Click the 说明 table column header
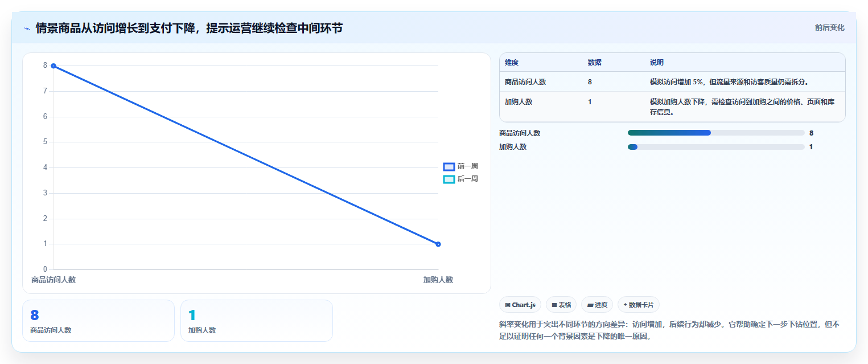 click(x=657, y=63)
